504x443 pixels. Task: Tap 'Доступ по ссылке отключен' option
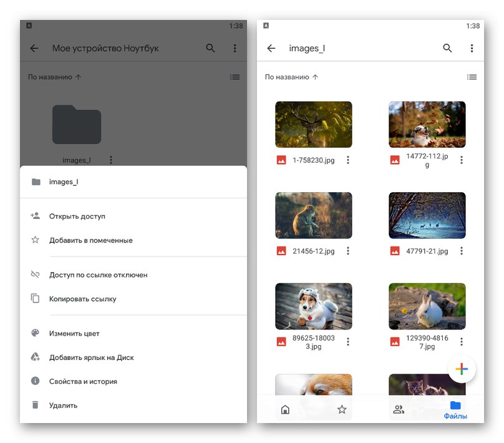click(x=133, y=275)
